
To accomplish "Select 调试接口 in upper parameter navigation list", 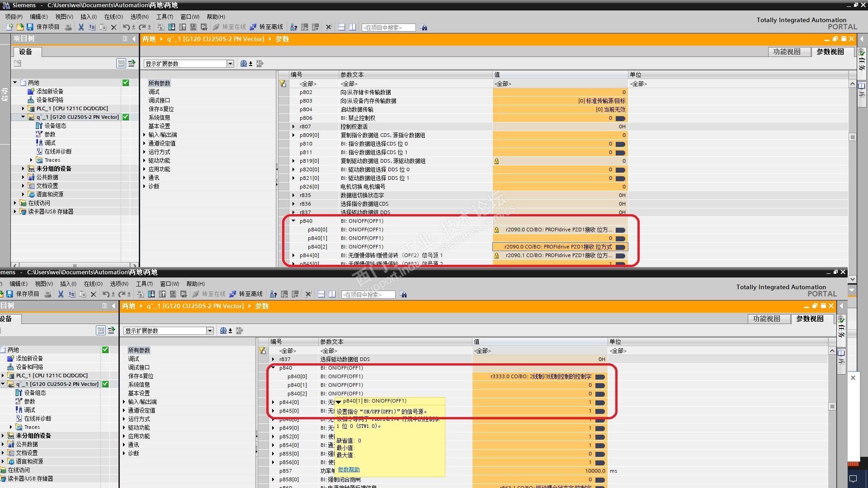I will 159,100.
